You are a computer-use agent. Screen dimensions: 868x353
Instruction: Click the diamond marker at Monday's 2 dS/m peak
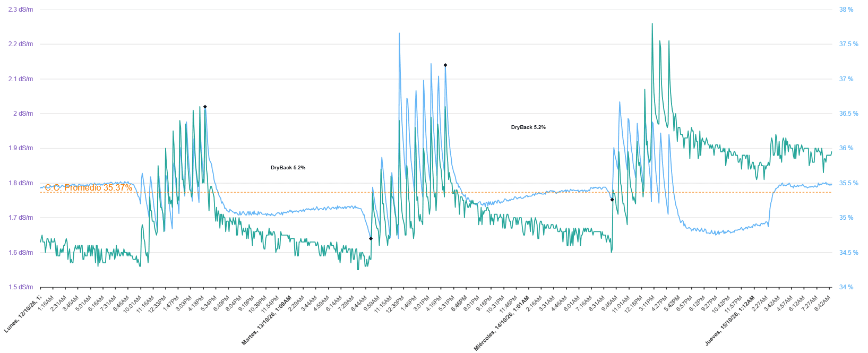pyautogui.click(x=205, y=107)
